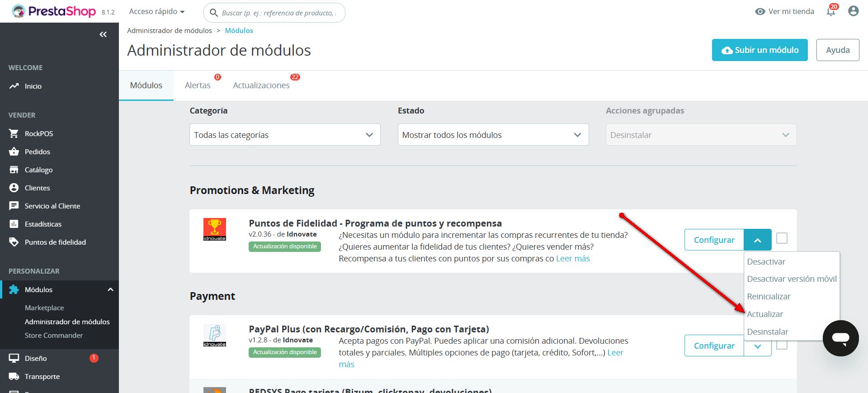
Task: Open the Categoría dropdown
Action: point(285,135)
